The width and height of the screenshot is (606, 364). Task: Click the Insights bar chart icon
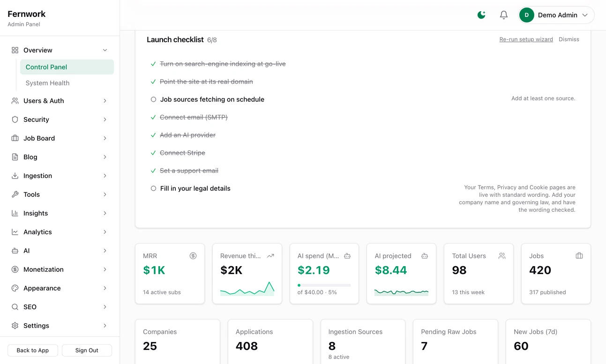15,213
